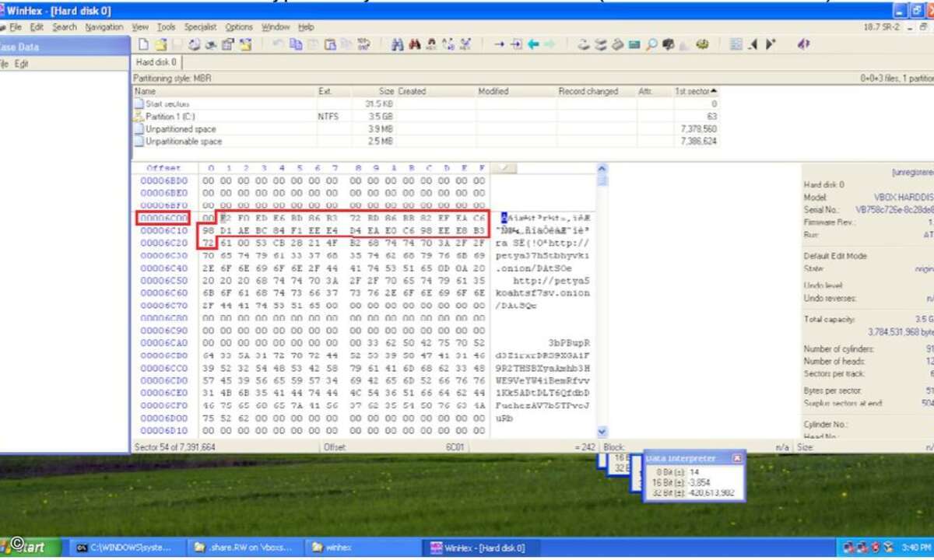
Task: Open the Tools menu
Action: pos(166,26)
